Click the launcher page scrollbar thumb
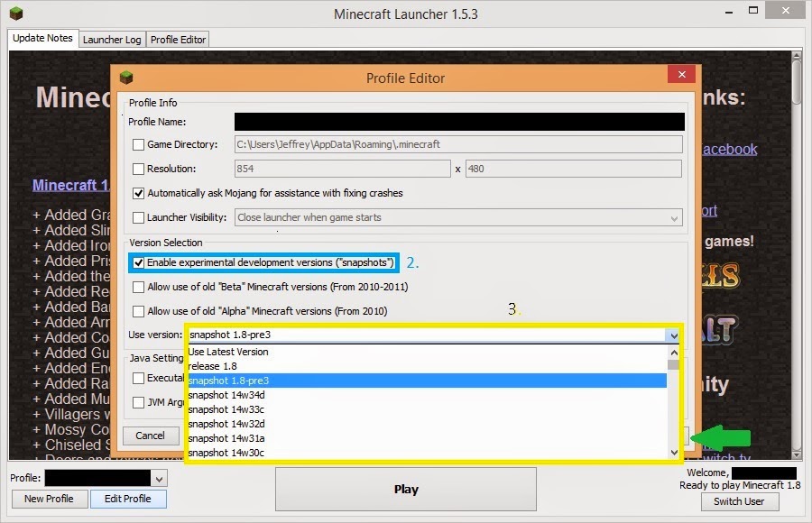 [x=797, y=82]
